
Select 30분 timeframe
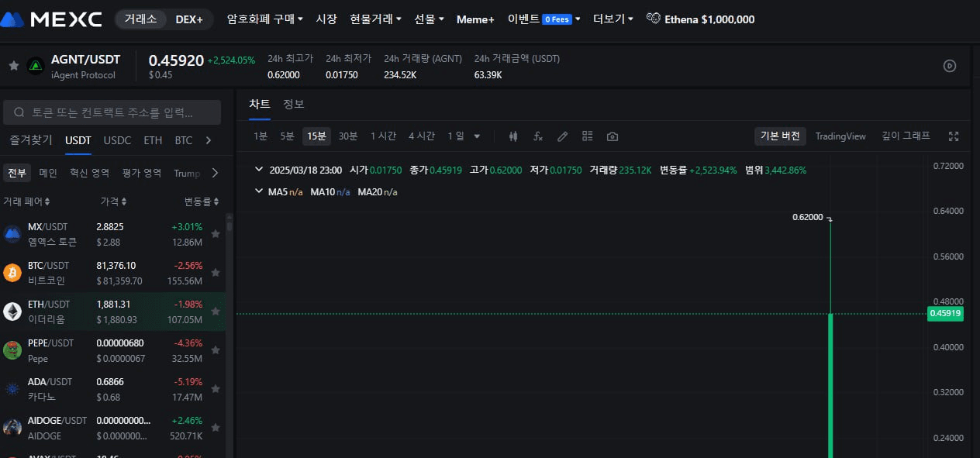click(348, 136)
